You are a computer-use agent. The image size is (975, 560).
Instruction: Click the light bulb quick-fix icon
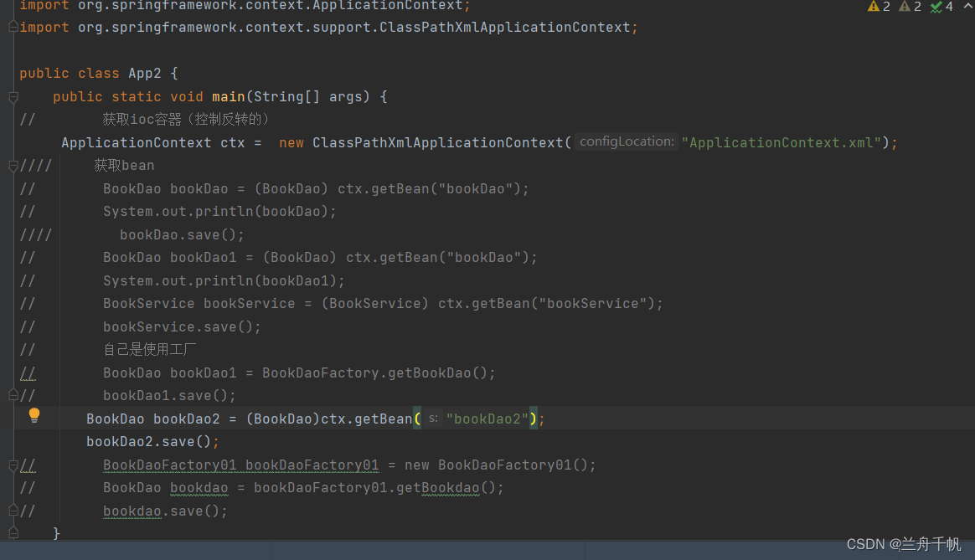click(x=34, y=416)
